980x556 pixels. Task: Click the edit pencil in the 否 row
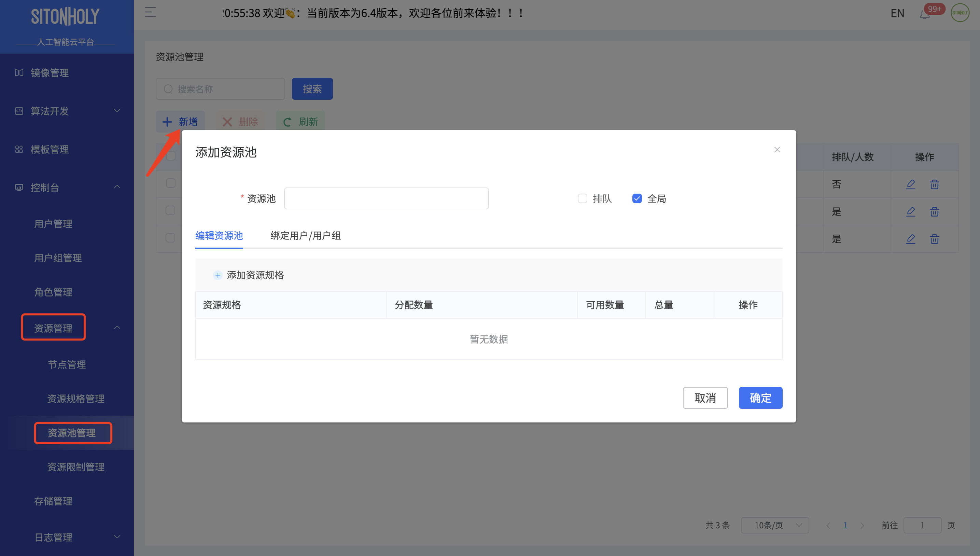(x=911, y=184)
